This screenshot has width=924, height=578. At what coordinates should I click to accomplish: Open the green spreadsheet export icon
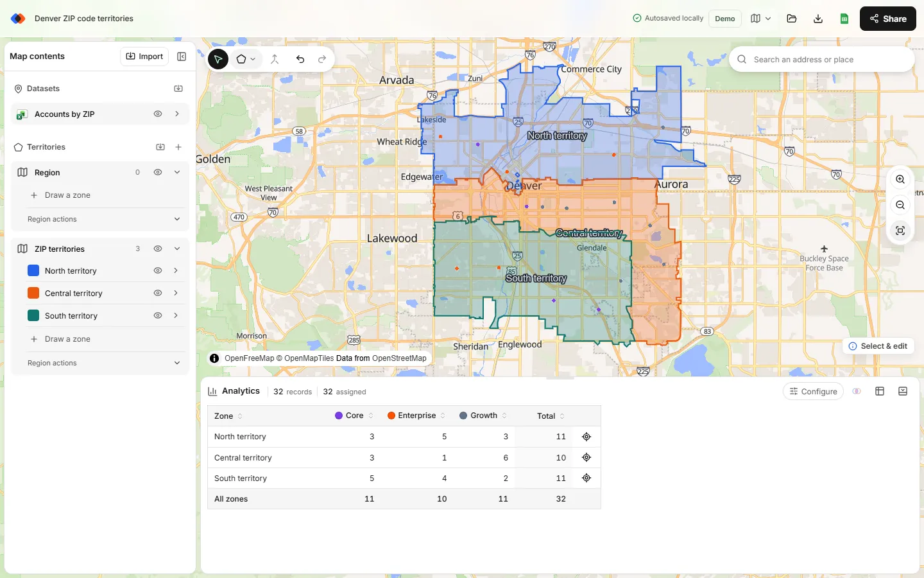(844, 19)
